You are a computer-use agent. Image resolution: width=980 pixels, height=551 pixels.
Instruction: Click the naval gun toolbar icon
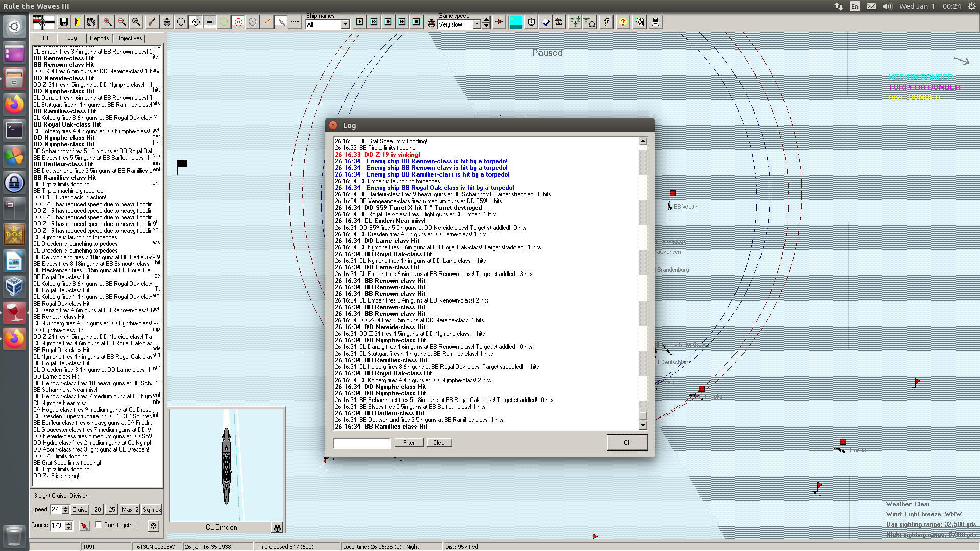tap(152, 22)
